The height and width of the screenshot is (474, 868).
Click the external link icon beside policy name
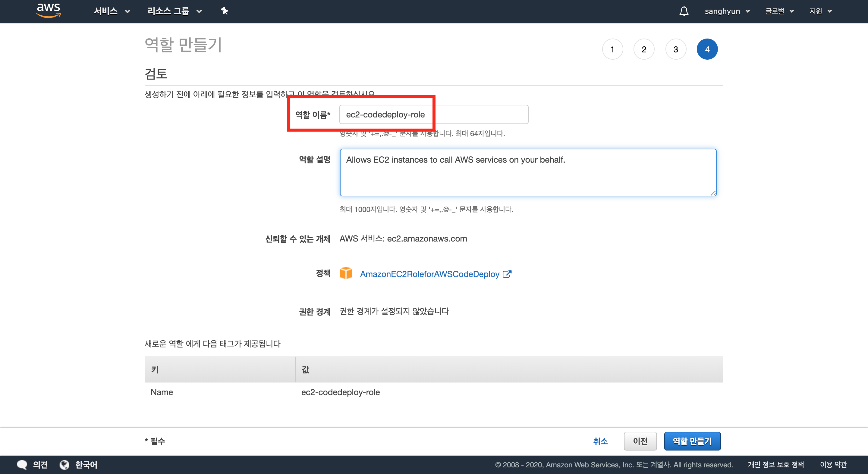507,274
